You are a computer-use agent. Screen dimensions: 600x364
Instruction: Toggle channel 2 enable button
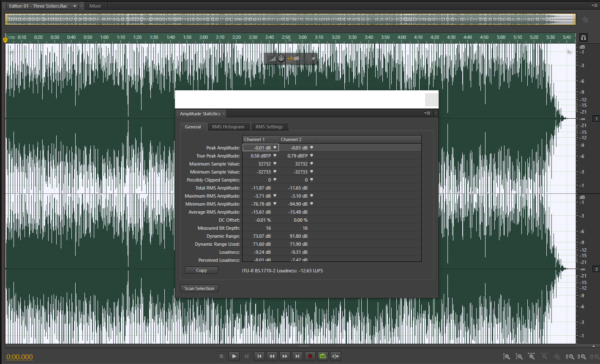tap(596, 269)
